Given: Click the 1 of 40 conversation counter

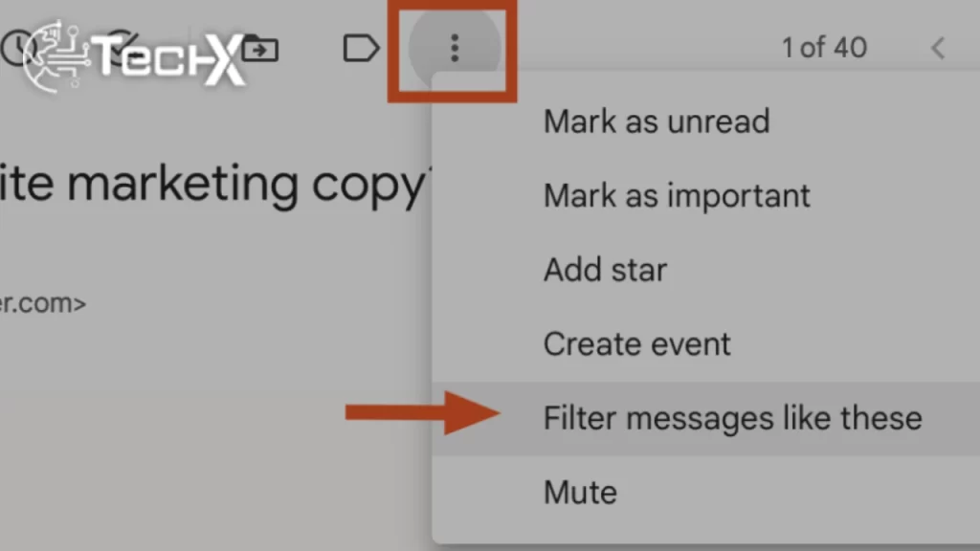Looking at the screenshot, I should coord(824,48).
